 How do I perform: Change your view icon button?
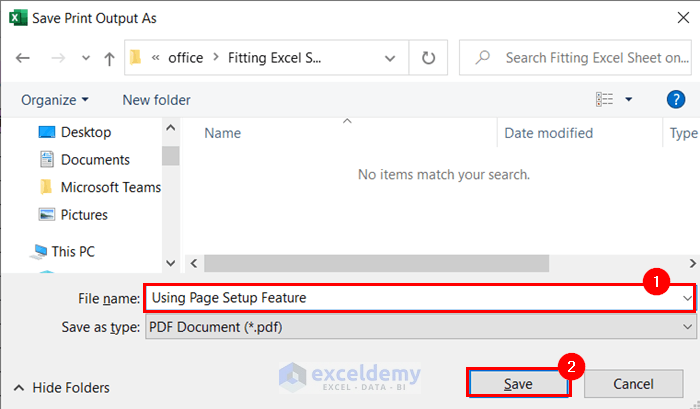(604, 99)
